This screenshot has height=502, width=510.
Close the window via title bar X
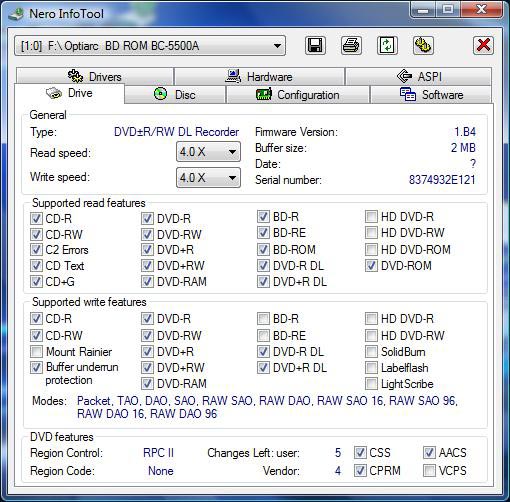pos(481,9)
